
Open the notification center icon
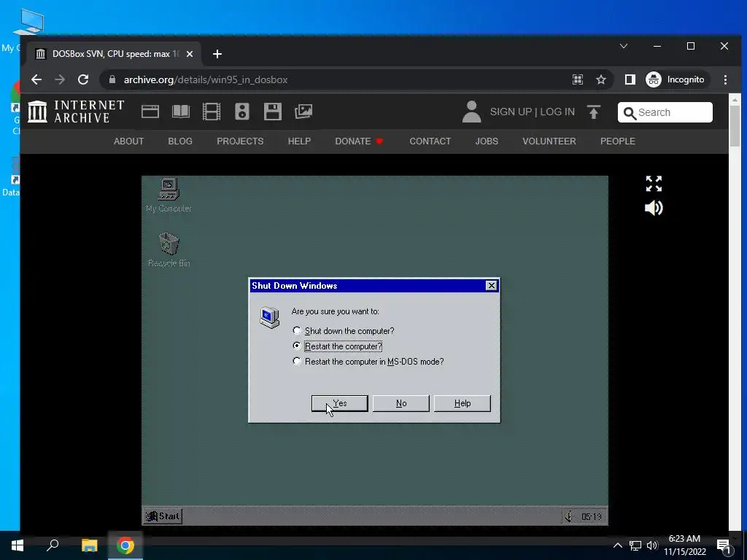point(724,546)
